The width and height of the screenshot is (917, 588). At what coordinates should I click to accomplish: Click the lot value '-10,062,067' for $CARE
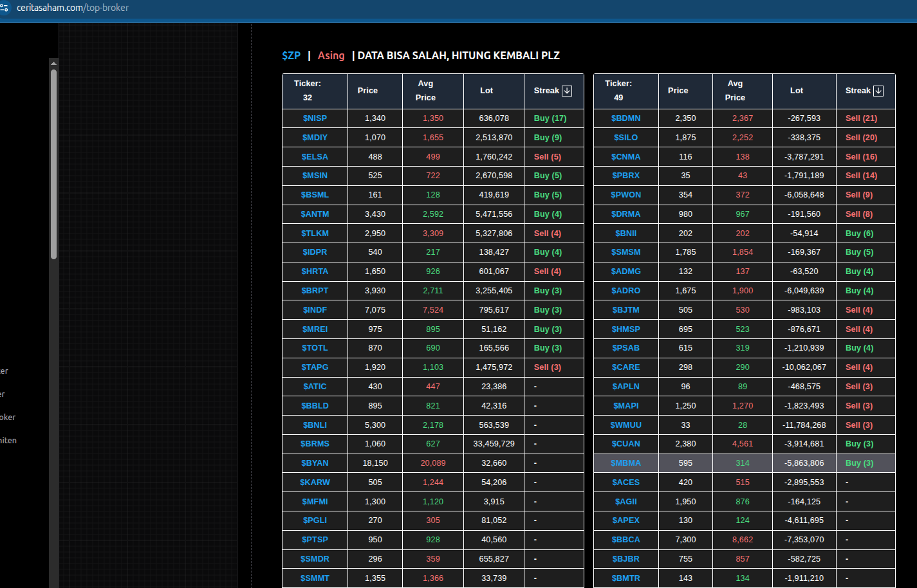804,367
